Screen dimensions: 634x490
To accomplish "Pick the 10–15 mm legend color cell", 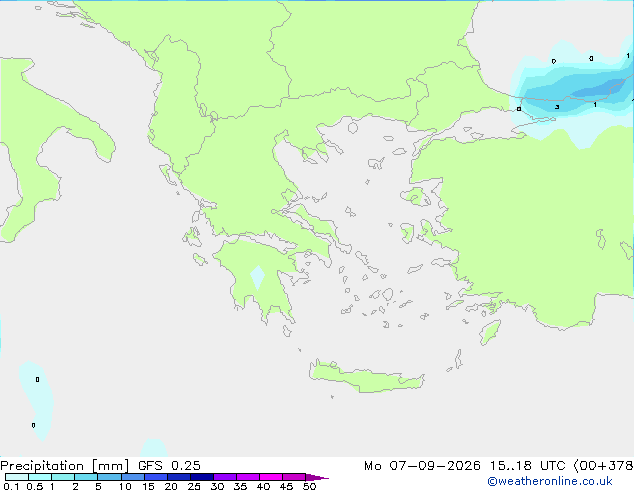I will (x=133, y=477).
